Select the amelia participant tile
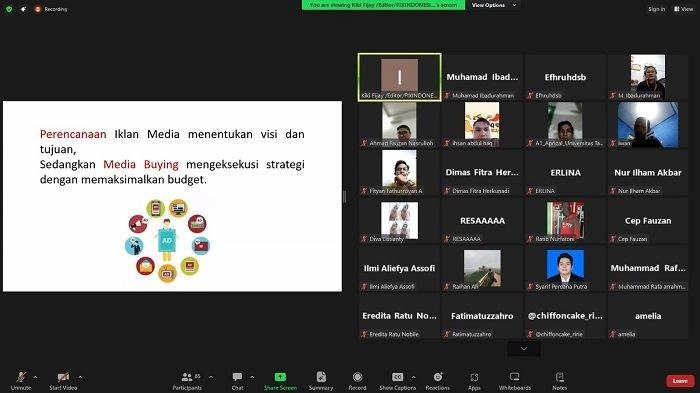Viewport: 700px width, 393px height. point(648,316)
